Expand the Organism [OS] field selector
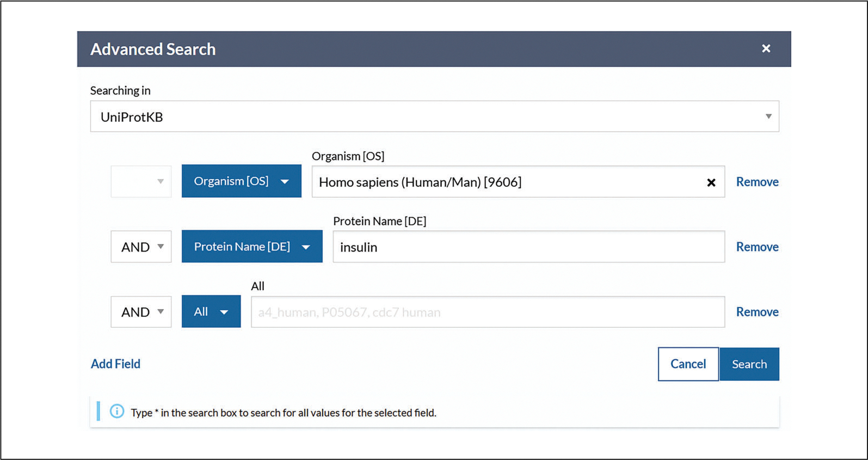The width and height of the screenshot is (868, 460). click(241, 181)
